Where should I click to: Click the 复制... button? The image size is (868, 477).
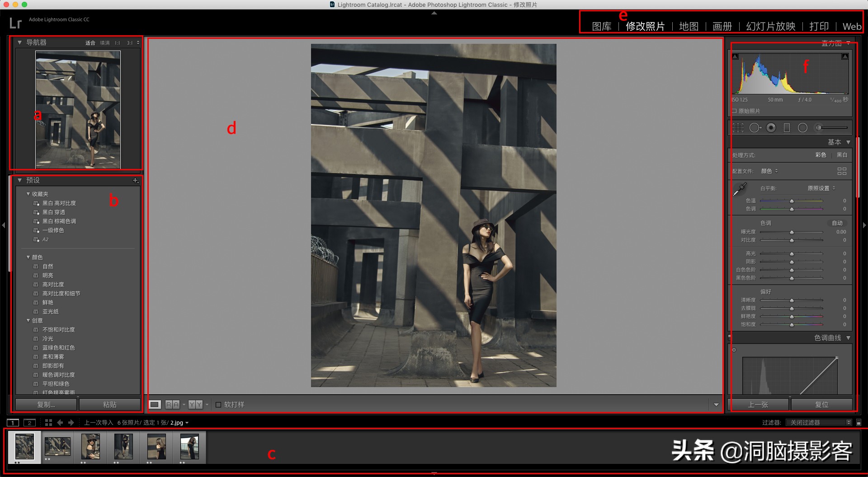(46, 405)
